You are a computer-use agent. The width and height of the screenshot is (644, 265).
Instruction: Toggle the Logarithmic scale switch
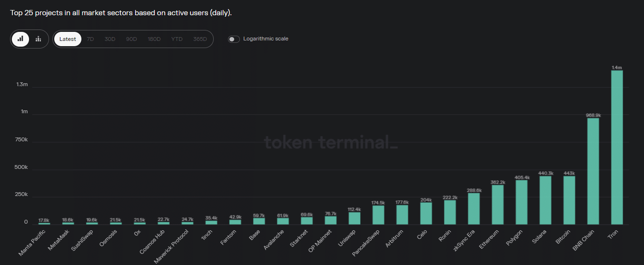coord(234,39)
